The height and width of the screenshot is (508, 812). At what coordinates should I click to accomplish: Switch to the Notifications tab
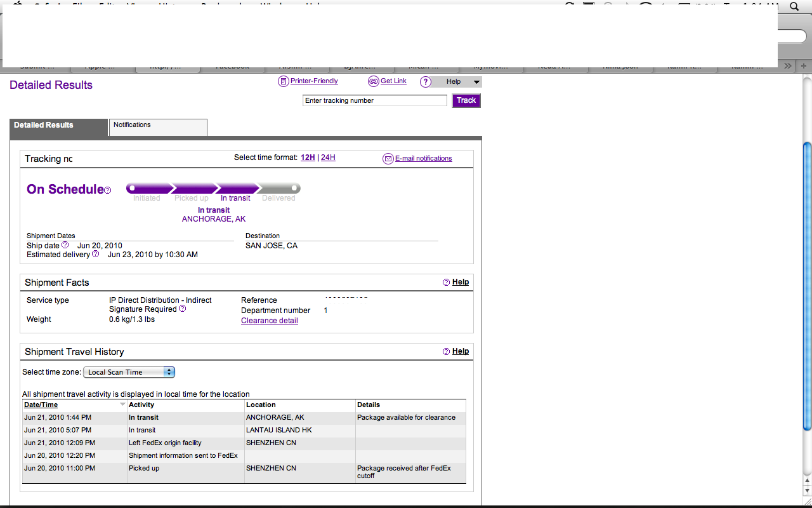[158, 126]
